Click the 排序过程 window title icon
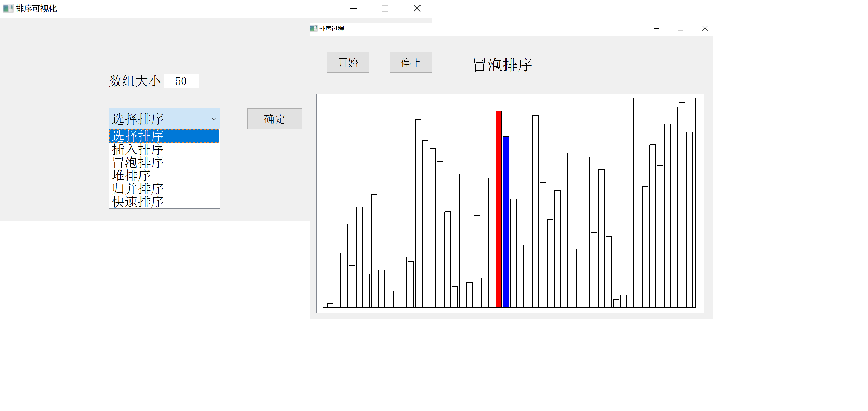Image resolution: width=868 pixels, height=411 pixels. coord(314,28)
